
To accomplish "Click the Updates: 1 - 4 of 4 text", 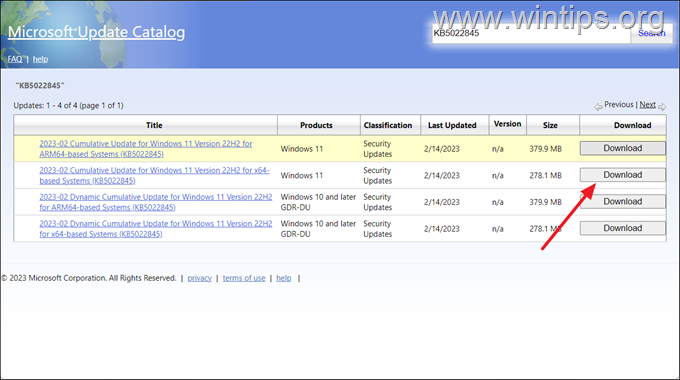I will click(69, 105).
